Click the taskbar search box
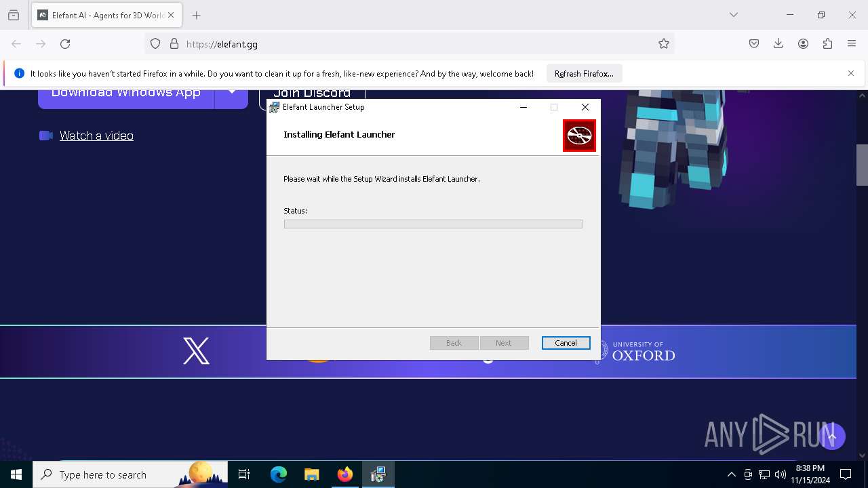 [130, 474]
